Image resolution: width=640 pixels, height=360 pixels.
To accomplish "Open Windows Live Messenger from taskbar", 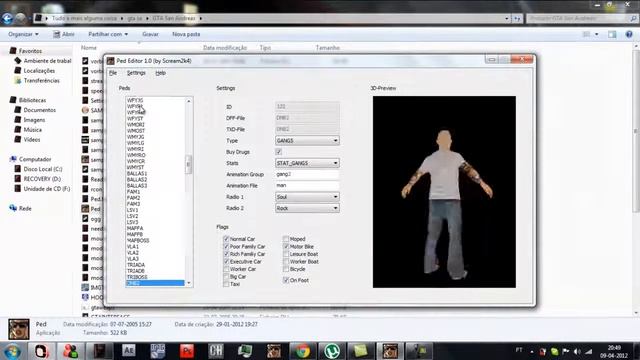I will 71,351.
